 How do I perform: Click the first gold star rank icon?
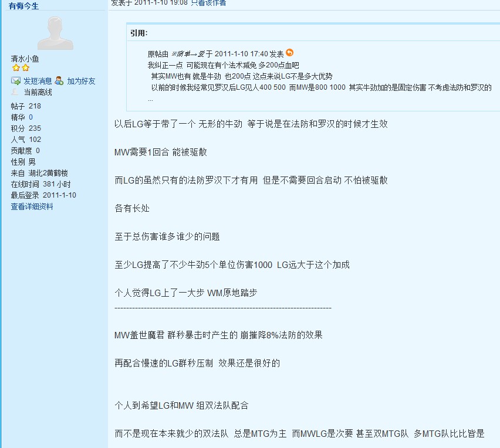pyautogui.click(x=16, y=68)
